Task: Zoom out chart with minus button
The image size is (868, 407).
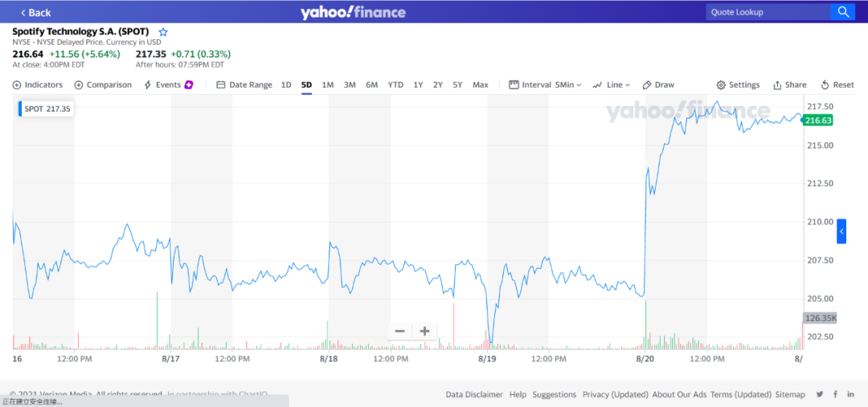Action: pos(399,331)
